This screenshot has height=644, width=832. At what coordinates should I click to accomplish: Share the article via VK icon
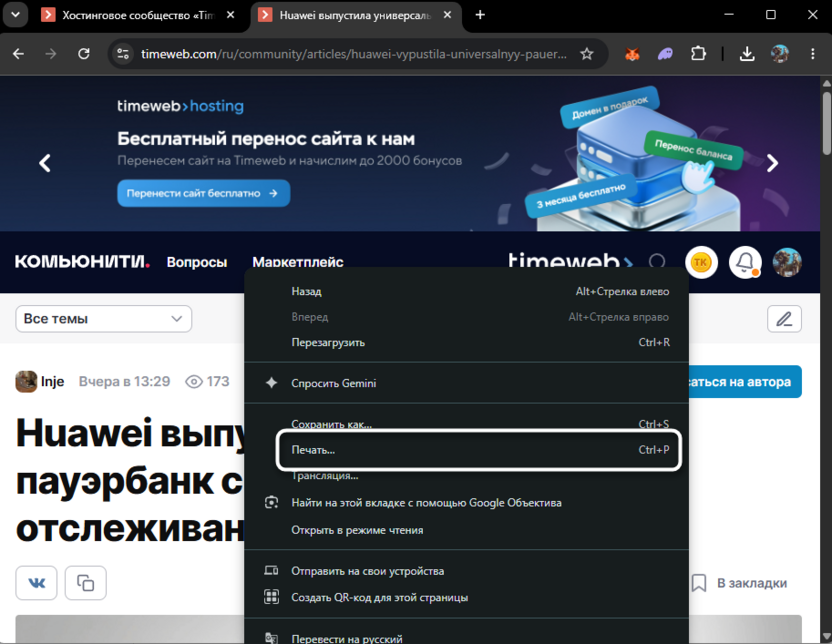(x=36, y=583)
